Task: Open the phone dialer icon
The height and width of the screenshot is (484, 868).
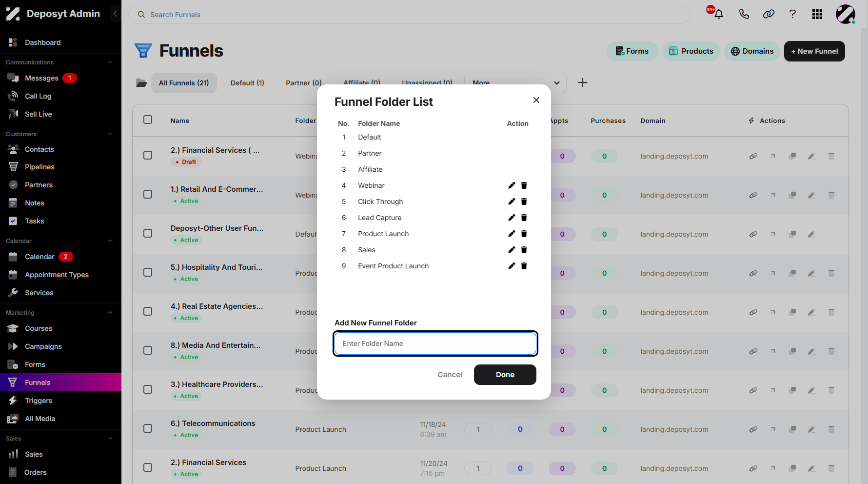Action: (x=744, y=14)
